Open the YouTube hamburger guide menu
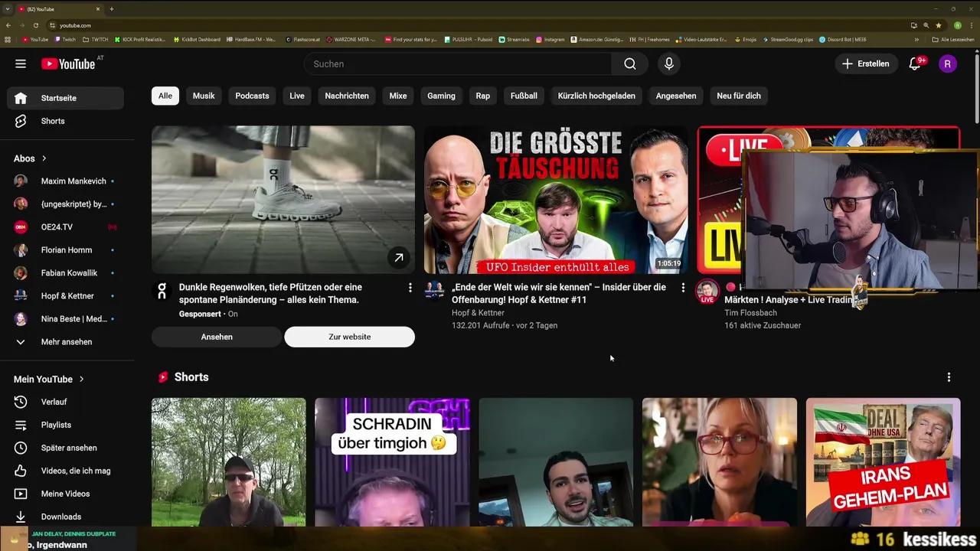Screen dimensions: 980x551 (x=21, y=64)
